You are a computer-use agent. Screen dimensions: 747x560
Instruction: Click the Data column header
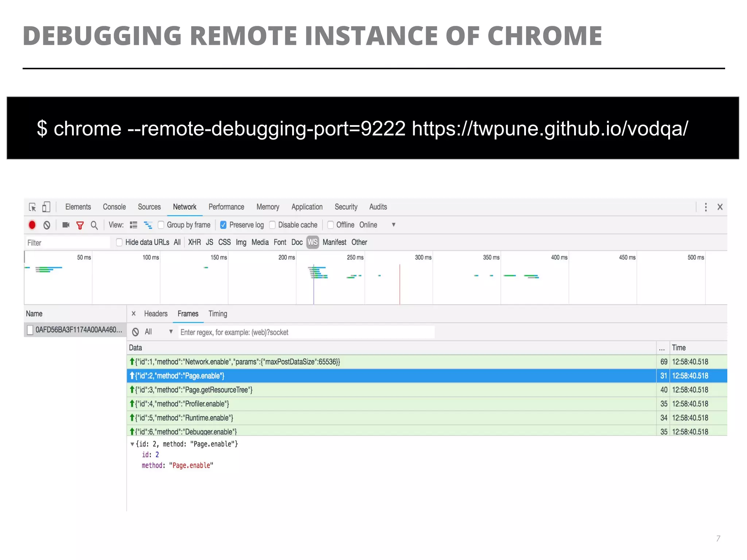click(x=391, y=348)
